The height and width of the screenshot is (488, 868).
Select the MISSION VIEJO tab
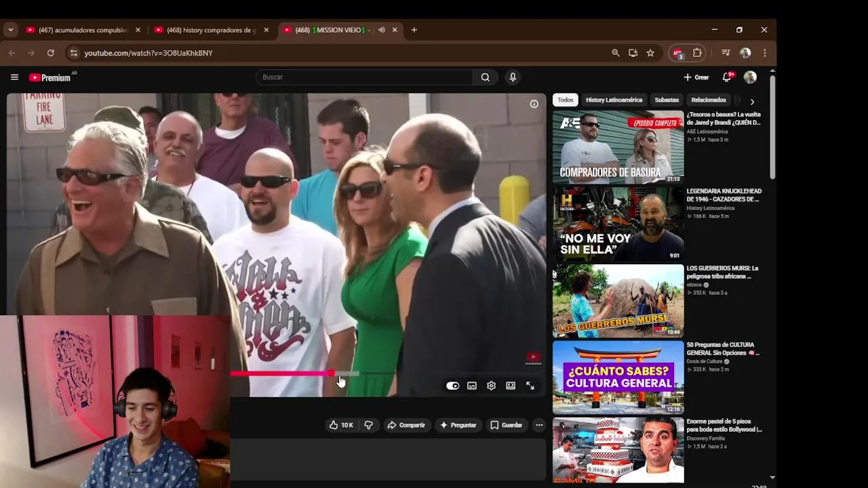coord(334,30)
